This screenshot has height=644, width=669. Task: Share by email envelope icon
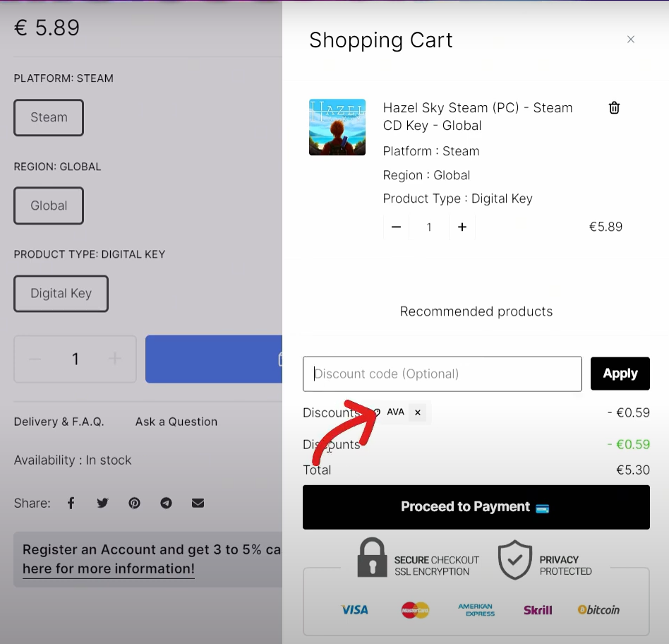(x=198, y=503)
